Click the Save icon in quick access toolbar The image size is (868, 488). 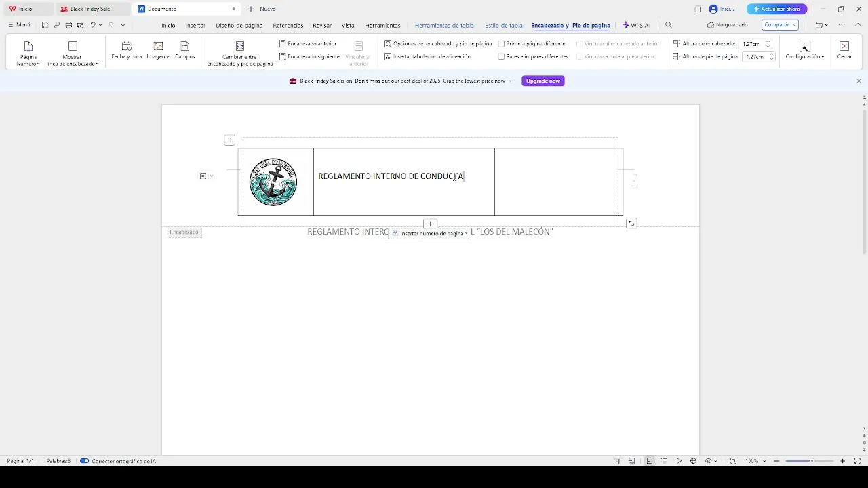45,25
